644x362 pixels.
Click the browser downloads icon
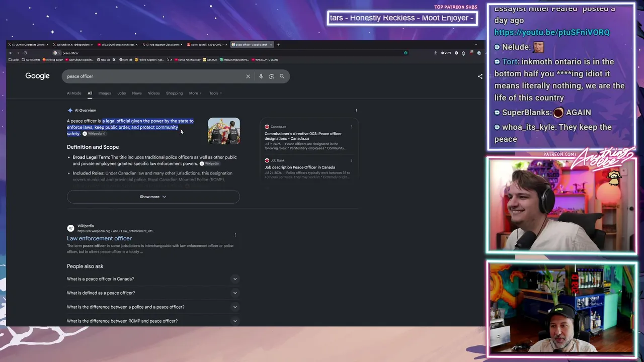tap(435, 53)
